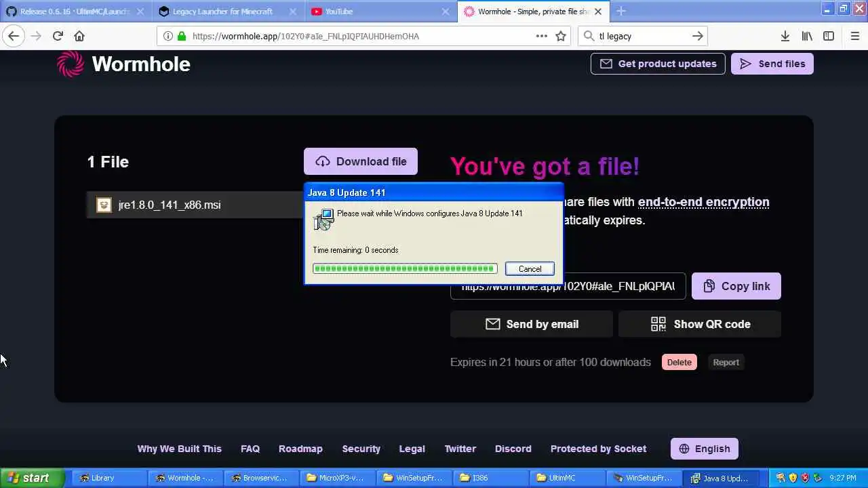Image resolution: width=868 pixels, height=488 pixels.
Task: Click the Download file button
Action: [x=361, y=161]
